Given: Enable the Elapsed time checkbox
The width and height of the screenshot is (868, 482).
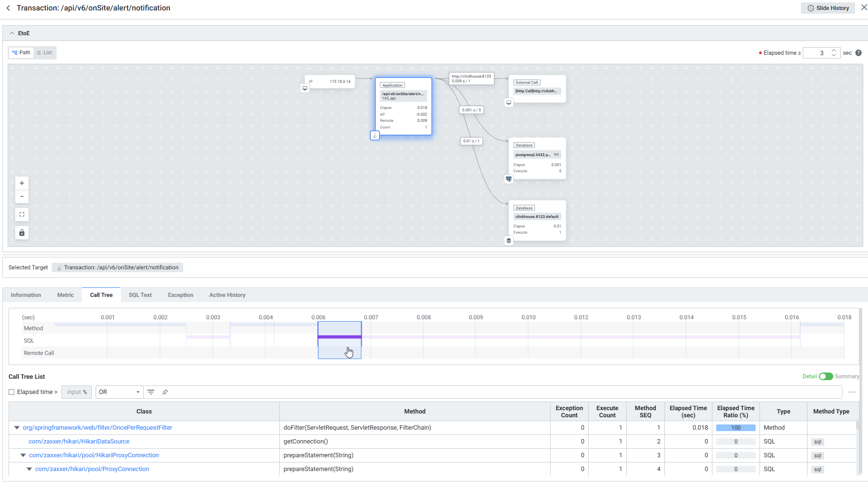Looking at the screenshot, I should (12, 392).
